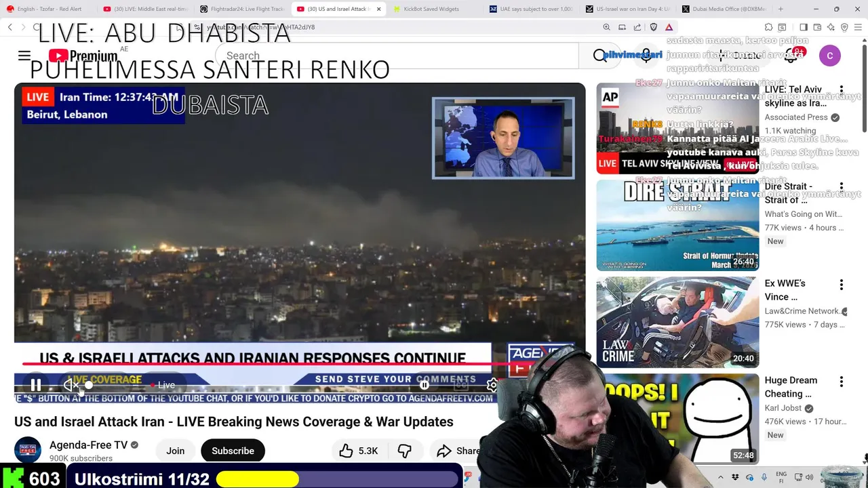Close the US and Israel Attack tab
868x488 pixels.
point(379,9)
